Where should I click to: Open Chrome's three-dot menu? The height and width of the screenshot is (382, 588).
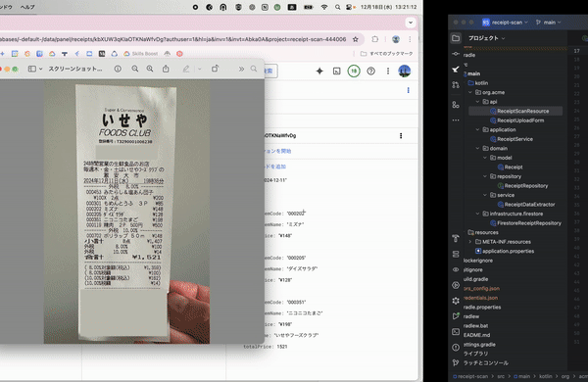click(410, 39)
